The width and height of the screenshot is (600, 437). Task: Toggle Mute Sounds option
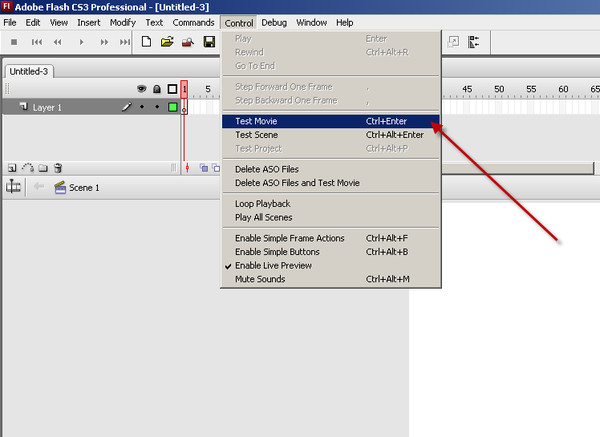(331, 279)
